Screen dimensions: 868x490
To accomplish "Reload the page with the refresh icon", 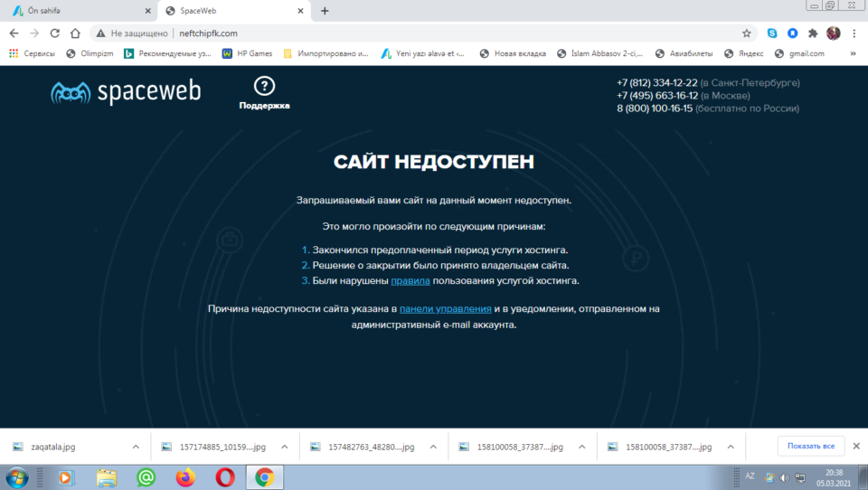I will click(x=54, y=33).
